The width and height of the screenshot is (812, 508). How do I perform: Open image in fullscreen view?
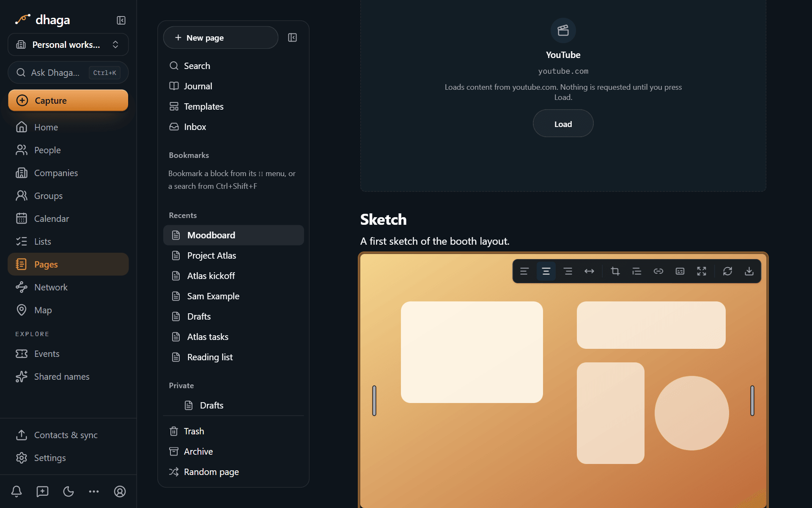pyautogui.click(x=702, y=271)
